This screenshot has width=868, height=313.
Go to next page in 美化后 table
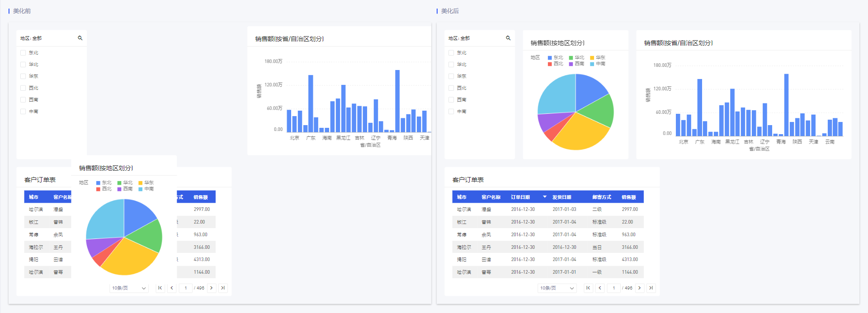[639, 288]
